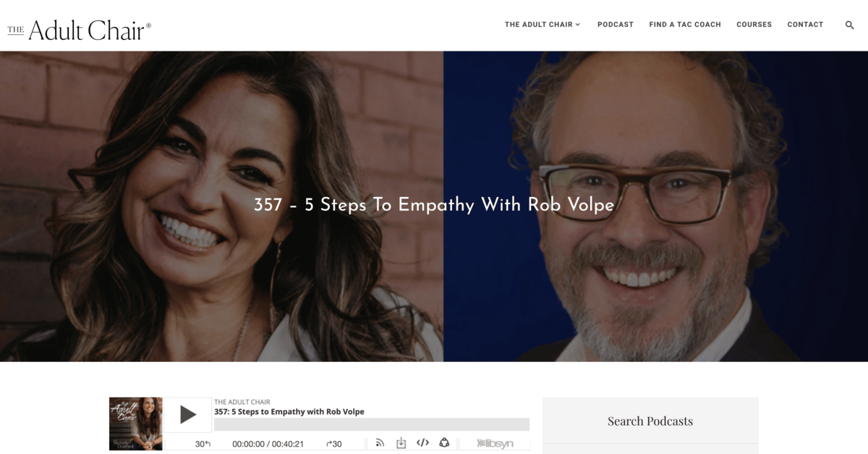Seek within the podcast progress bar
This screenshot has height=454, width=868.
[372, 424]
